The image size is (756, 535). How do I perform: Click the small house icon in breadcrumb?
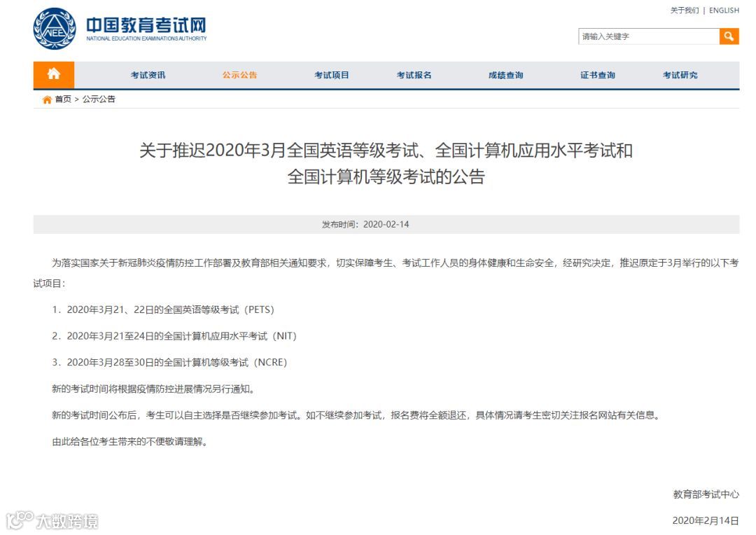point(47,99)
